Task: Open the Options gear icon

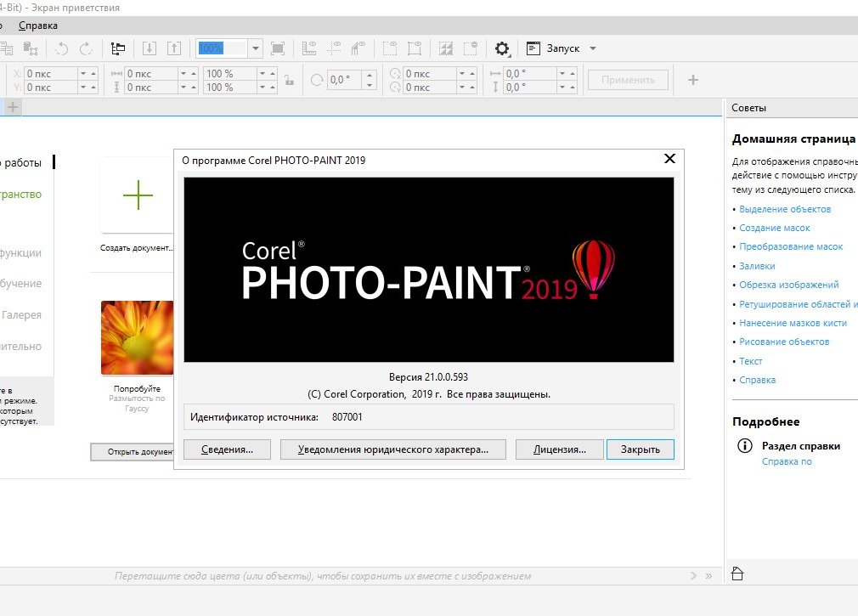Action: tap(502, 48)
